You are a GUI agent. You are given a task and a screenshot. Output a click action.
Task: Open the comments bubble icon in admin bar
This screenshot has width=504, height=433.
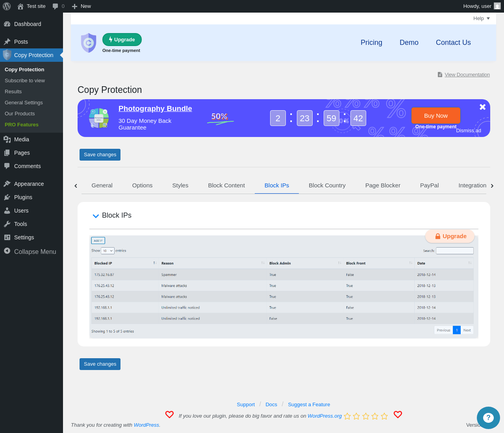coord(56,6)
